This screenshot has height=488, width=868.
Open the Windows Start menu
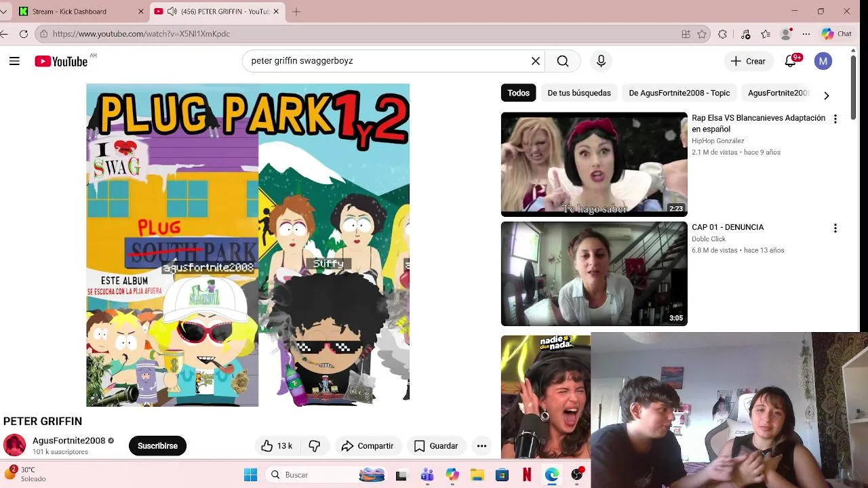pyautogui.click(x=250, y=474)
